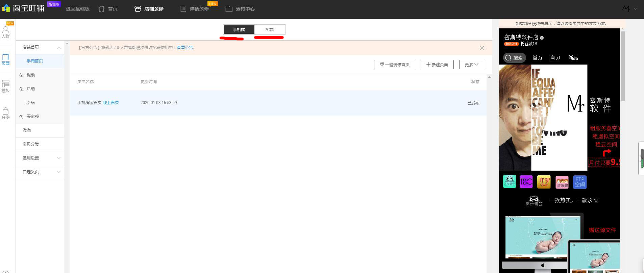The image size is (644, 273).
Task: Switch to PC端 view
Action: pyautogui.click(x=269, y=30)
